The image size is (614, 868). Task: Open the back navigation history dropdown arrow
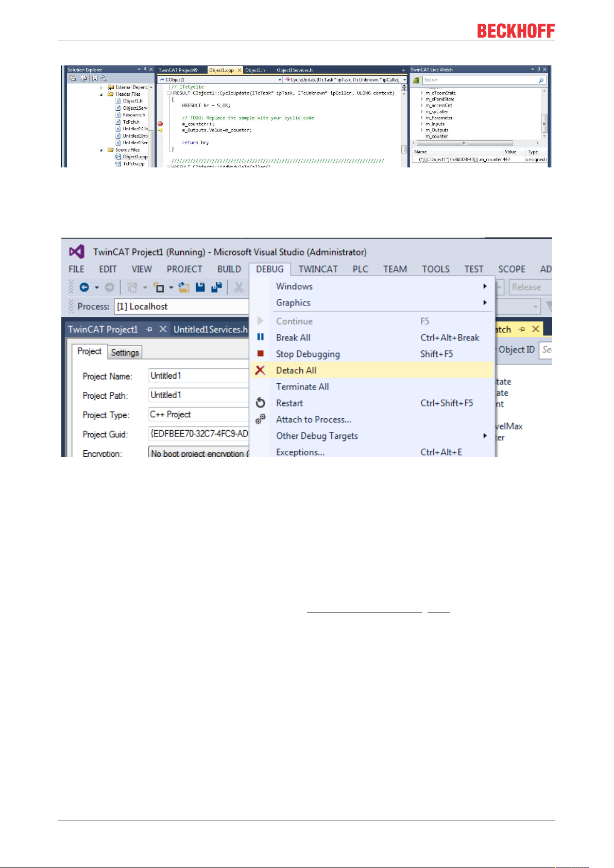(x=96, y=287)
